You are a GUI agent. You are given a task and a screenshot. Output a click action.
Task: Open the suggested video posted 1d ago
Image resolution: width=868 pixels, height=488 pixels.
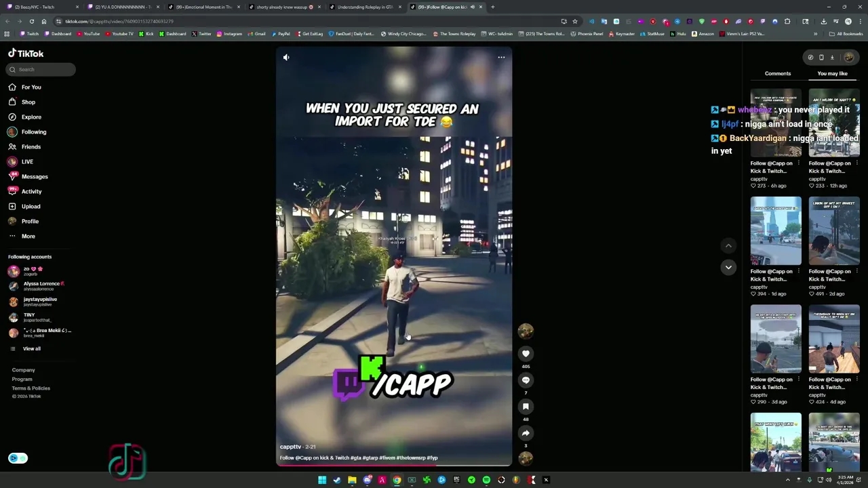pyautogui.click(x=776, y=230)
